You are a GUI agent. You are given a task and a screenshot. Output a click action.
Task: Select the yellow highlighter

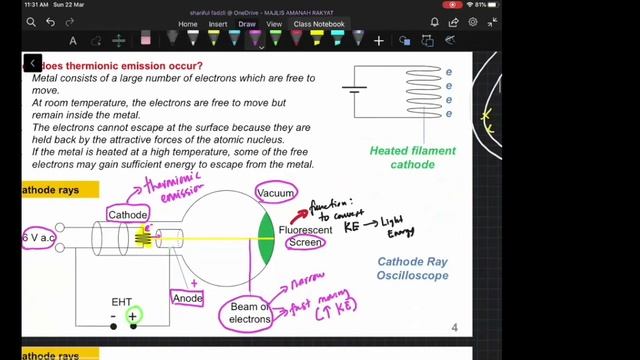coord(317,38)
